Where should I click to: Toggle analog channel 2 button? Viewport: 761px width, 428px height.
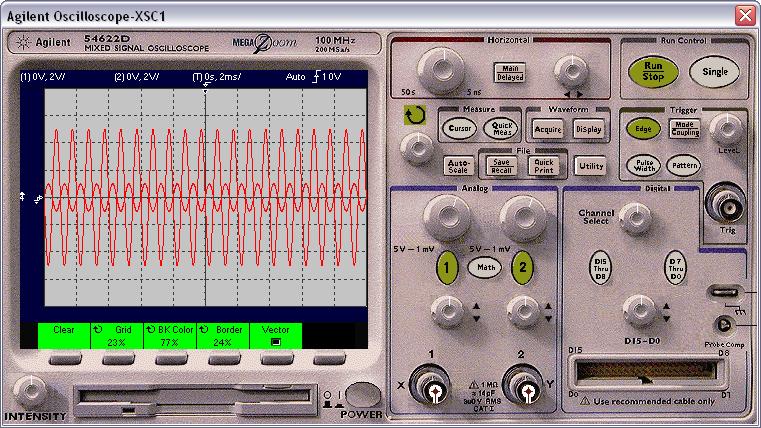coord(522,267)
